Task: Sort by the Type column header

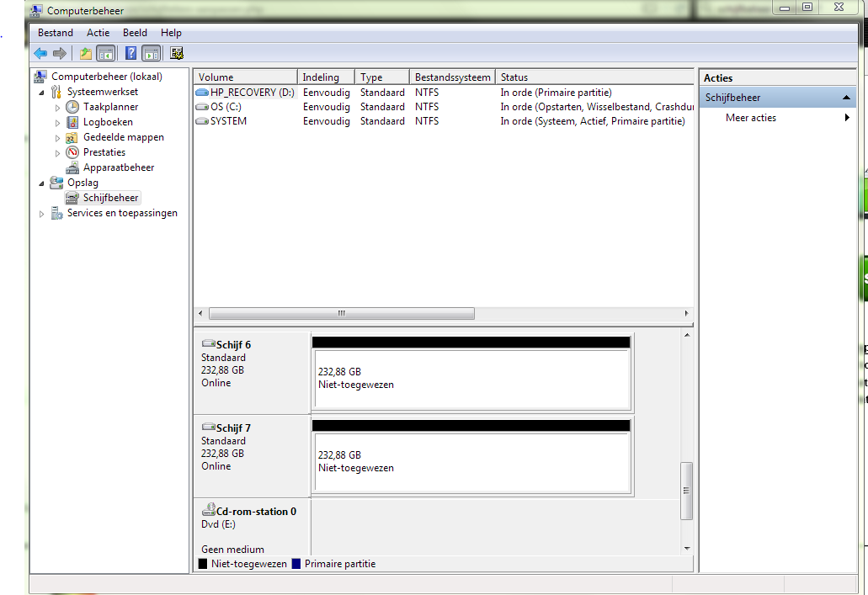Action: (382, 77)
